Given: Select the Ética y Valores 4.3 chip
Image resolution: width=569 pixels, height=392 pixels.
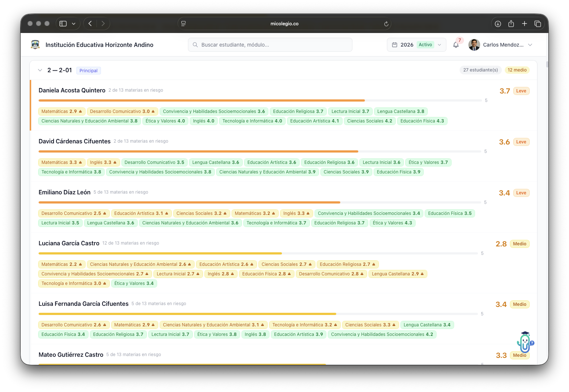Looking at the screenshot, I should (x=392, y=223).
